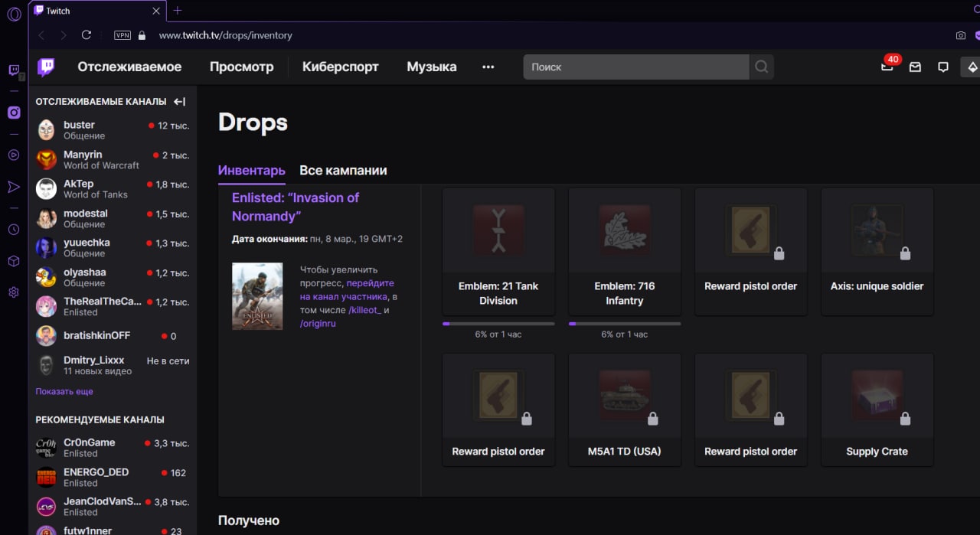Open the /originru channel link
Image resolution: width=980 pixels, height=535 pixels.
point(318,324)
